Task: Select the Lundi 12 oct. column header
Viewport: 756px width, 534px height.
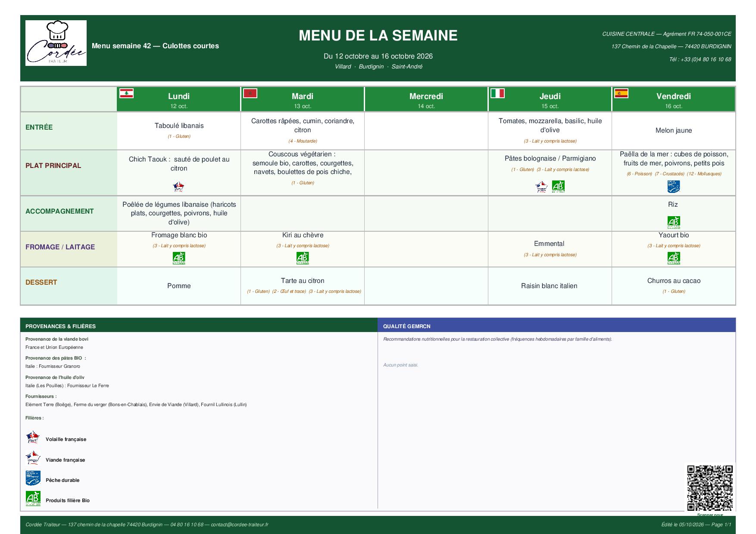Action: pyautogui.click(x=178, y=99)
